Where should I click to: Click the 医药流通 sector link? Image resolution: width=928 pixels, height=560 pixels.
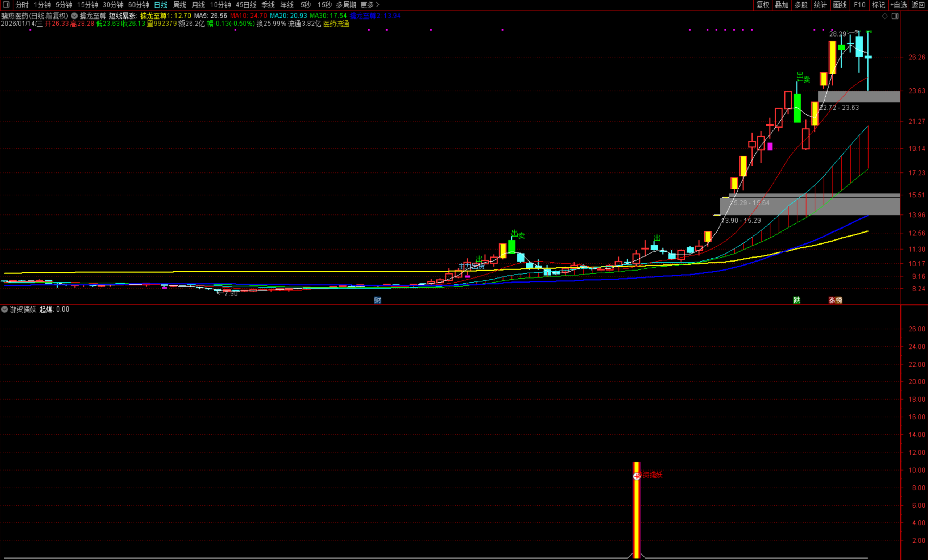pos(336,24)
